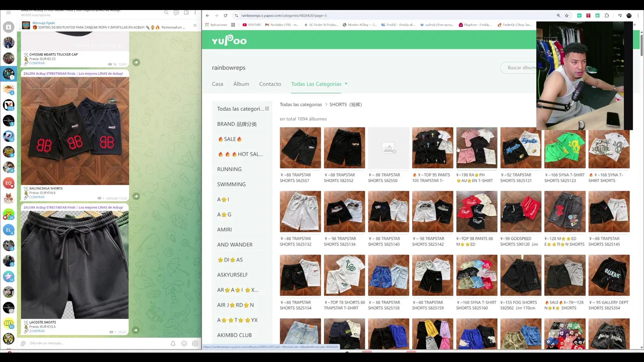Open Telegram emoji picker

click(x=184, y=343)
